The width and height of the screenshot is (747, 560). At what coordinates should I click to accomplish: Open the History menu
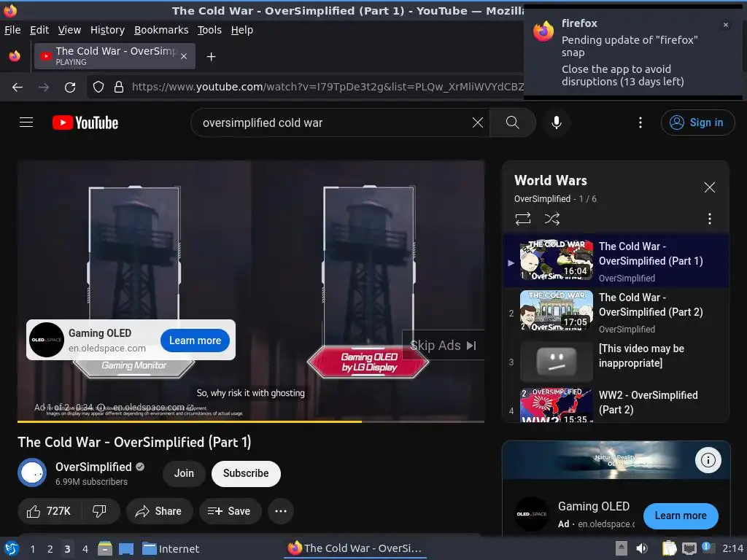click(x=108, y=30)
